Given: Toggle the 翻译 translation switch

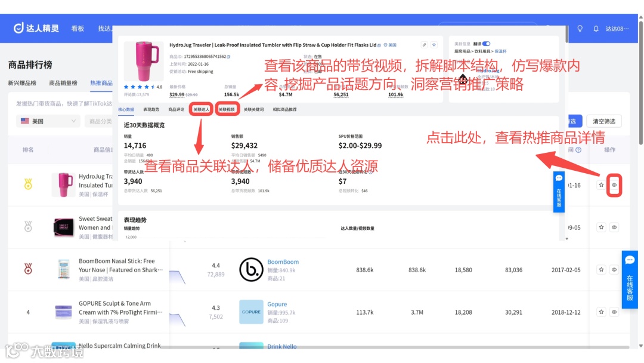Looking at the screenshot, I should (487, 44).
